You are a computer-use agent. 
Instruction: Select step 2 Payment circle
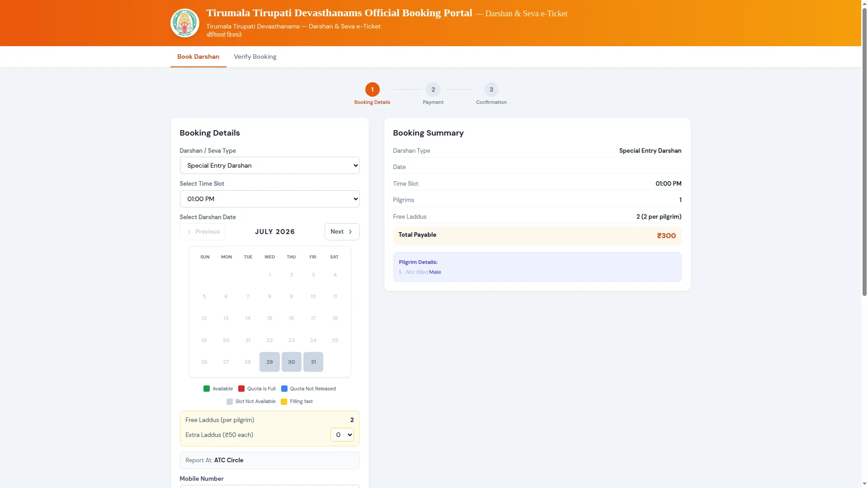(x=433, y=89)
